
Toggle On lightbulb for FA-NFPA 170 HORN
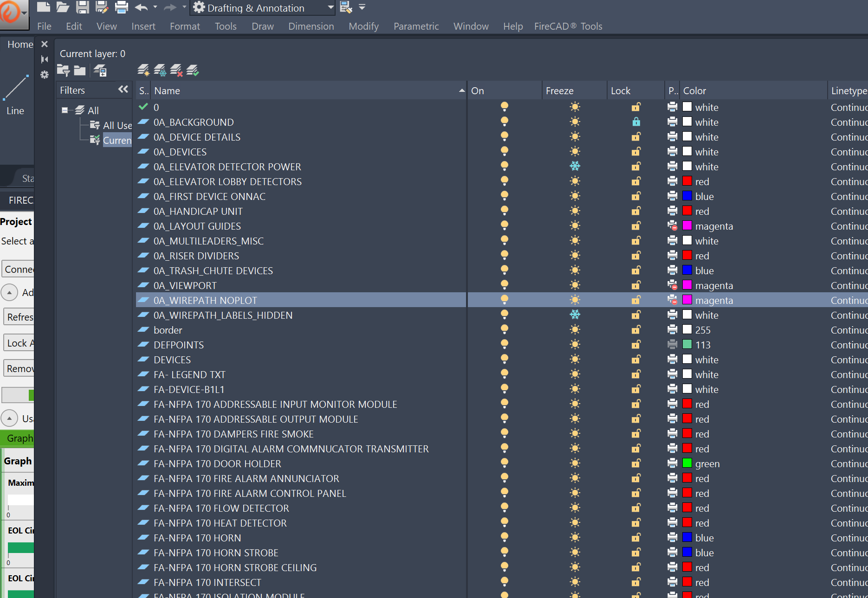(x=505, y=538)
